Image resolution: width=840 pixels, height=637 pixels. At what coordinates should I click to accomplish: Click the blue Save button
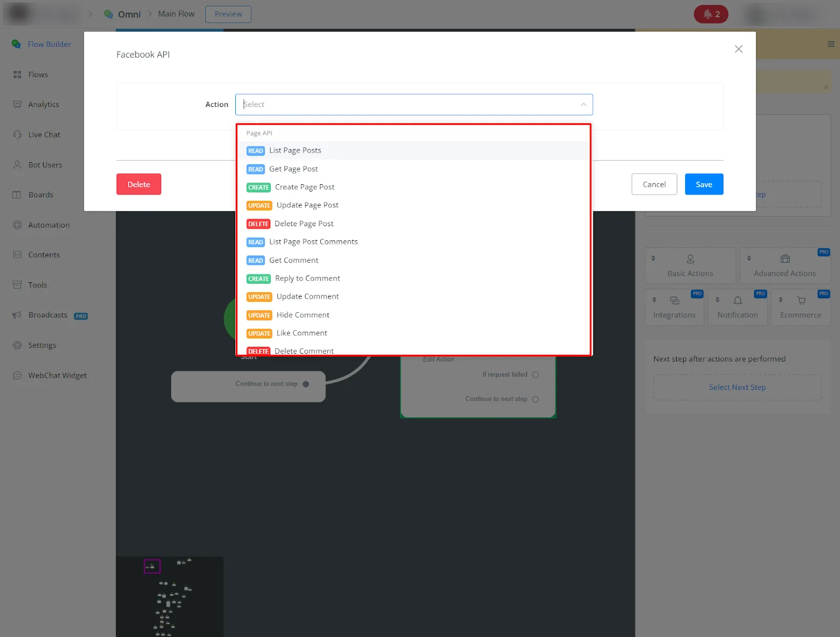pos(704,184)
